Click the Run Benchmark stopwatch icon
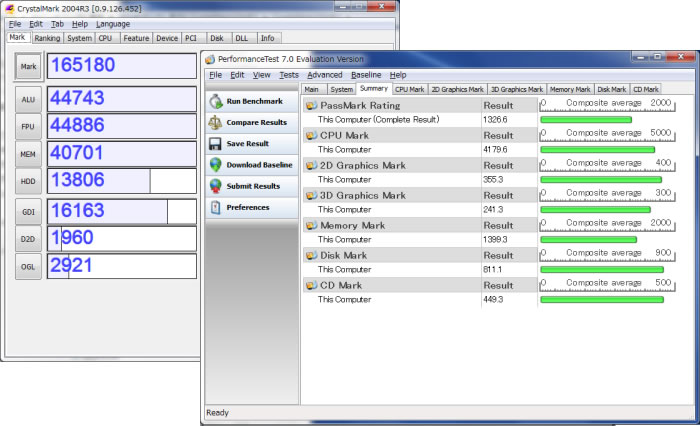The width and height of the screenshot is (700, 426). (216, 101)
